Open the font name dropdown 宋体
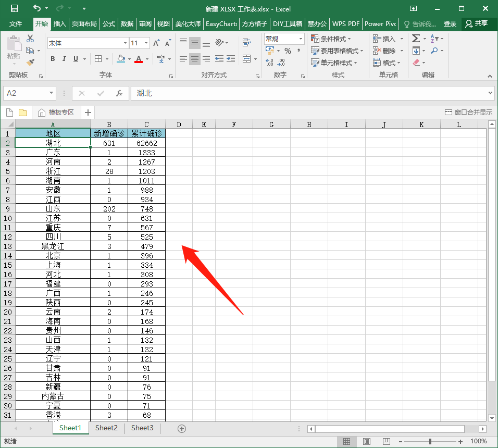The height and width of the screenshot is (448, 498). (125, 43)
